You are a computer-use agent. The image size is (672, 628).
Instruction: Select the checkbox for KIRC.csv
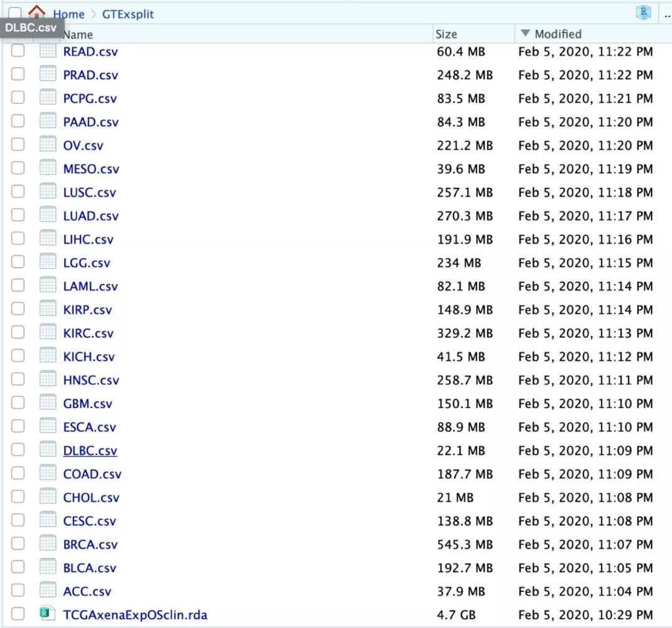point(17,332)
